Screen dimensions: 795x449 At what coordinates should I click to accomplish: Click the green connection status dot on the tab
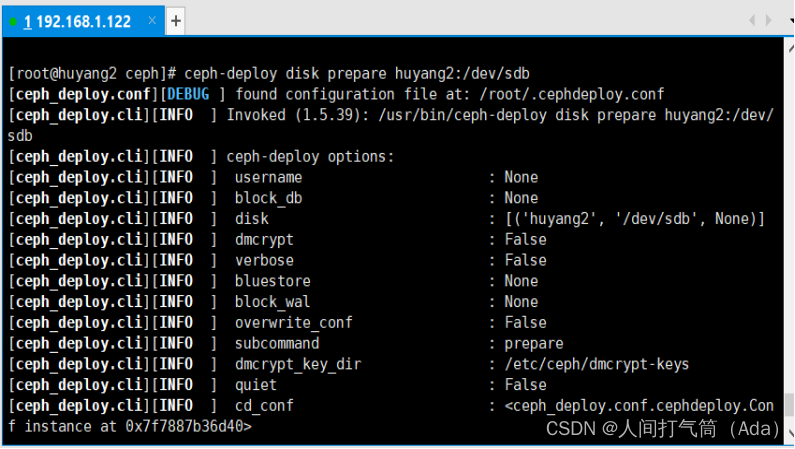click(13, 22)
